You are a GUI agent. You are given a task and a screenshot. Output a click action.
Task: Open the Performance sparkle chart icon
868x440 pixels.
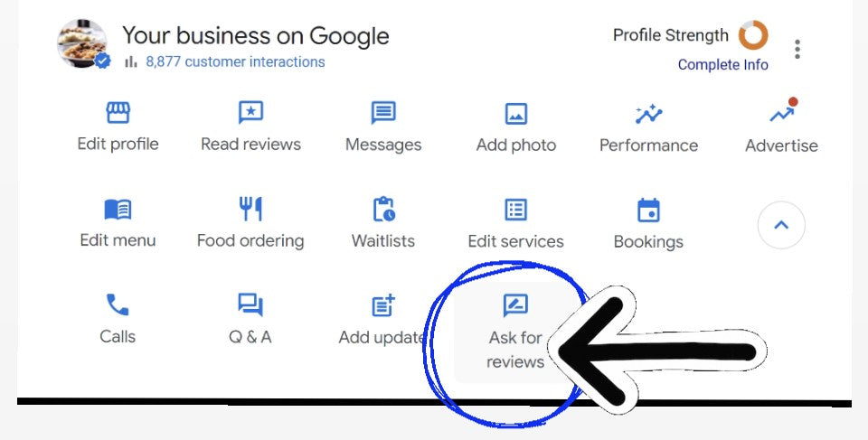(648, 115)
